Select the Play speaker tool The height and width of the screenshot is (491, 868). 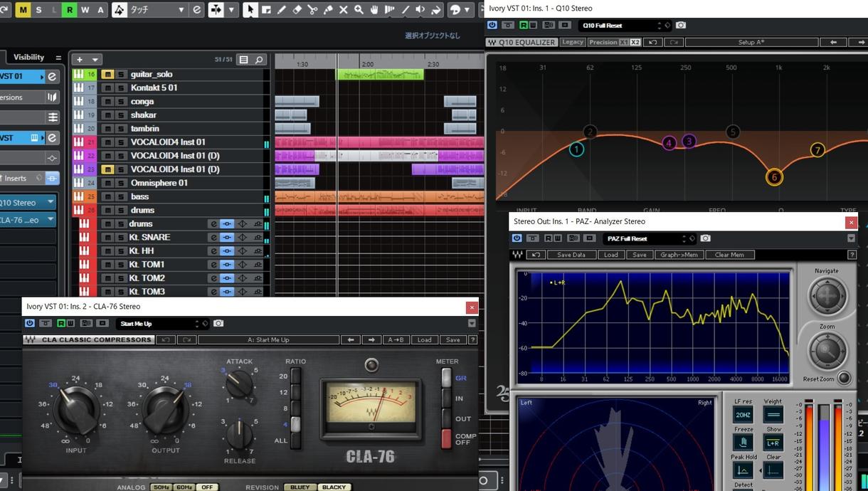[420, 10]
